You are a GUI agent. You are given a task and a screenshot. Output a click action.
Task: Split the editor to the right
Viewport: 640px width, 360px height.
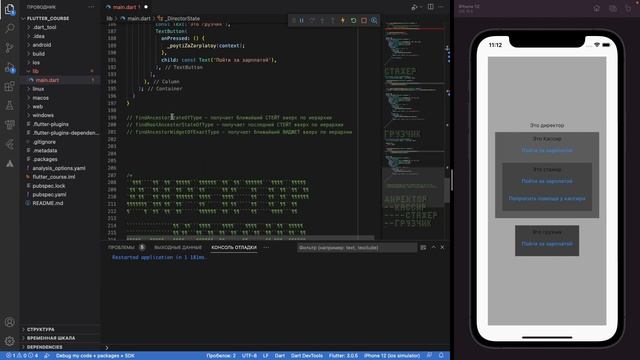tap(431, 7)
